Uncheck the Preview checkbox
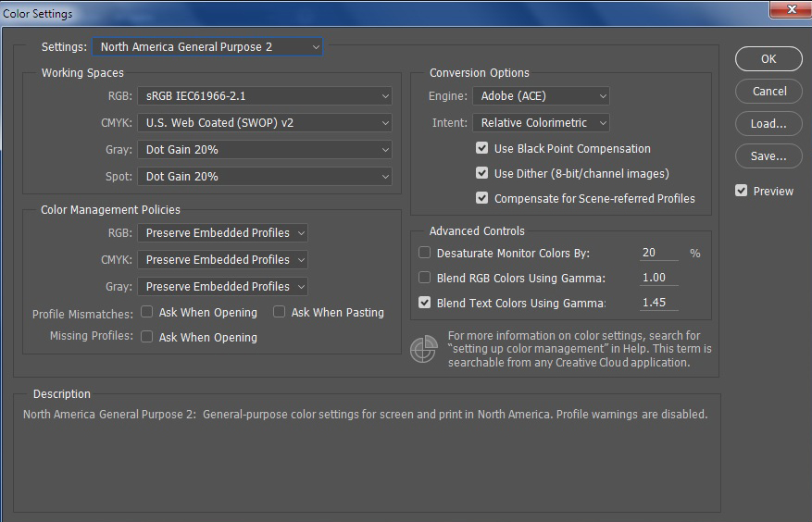The image size is (812, 522). 741,191
